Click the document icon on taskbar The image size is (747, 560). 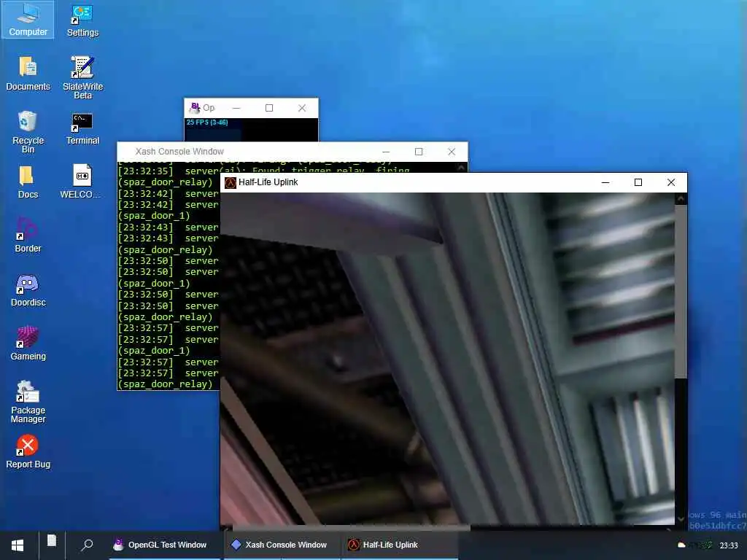pyautogui.click(x=52, y=540)
